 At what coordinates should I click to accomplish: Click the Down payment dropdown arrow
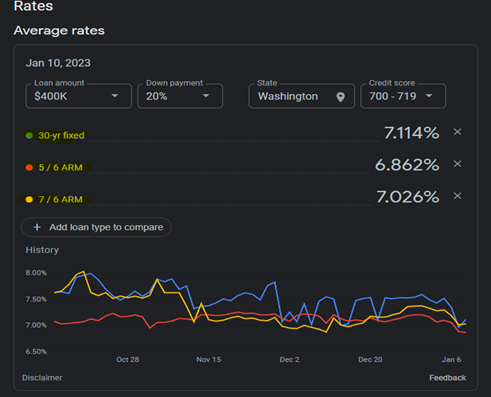[x=206, y=96]
